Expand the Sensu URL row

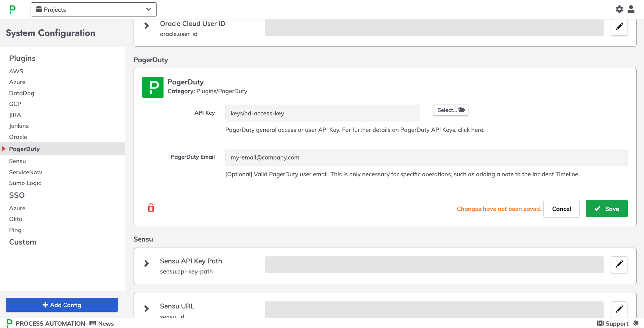point(147,308)
